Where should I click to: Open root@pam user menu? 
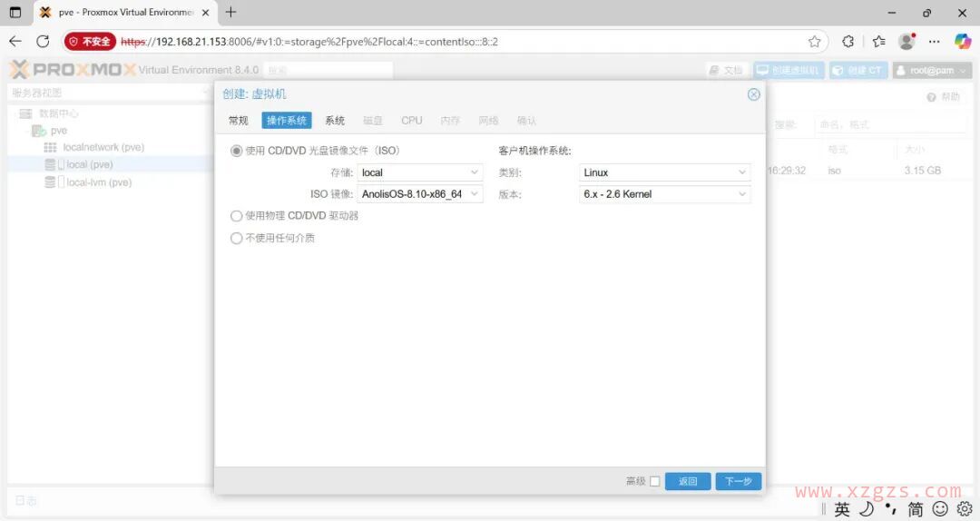coord(932,70)
